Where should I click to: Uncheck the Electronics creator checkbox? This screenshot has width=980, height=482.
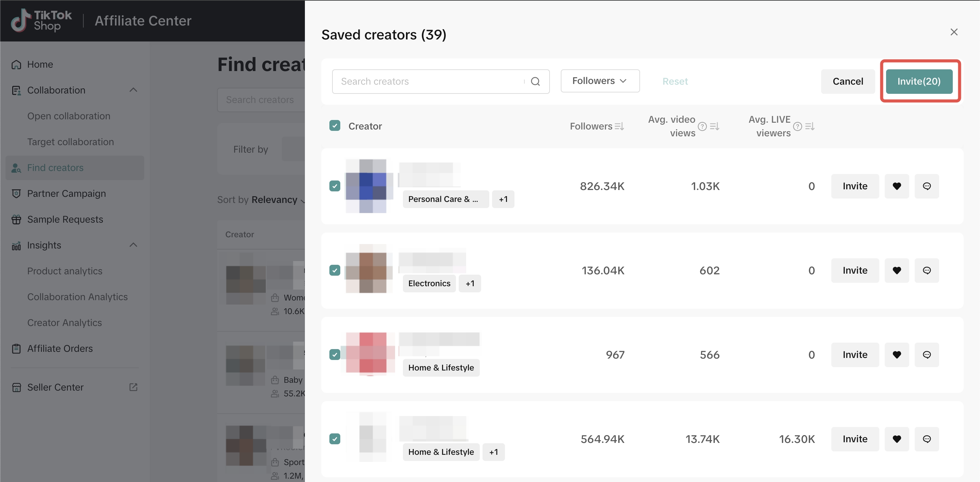click(335, 270)
